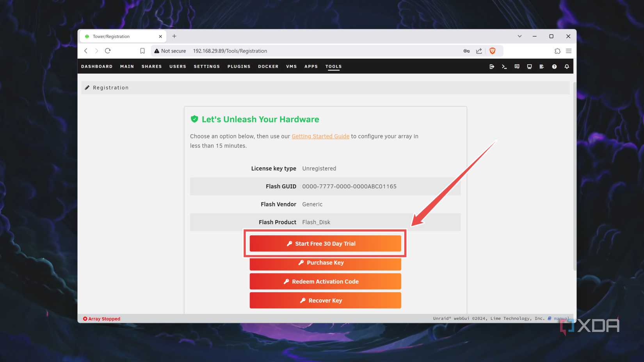Screen dimensions: 644x362
Task: Open the Main menu
Action: coord(127,67)
